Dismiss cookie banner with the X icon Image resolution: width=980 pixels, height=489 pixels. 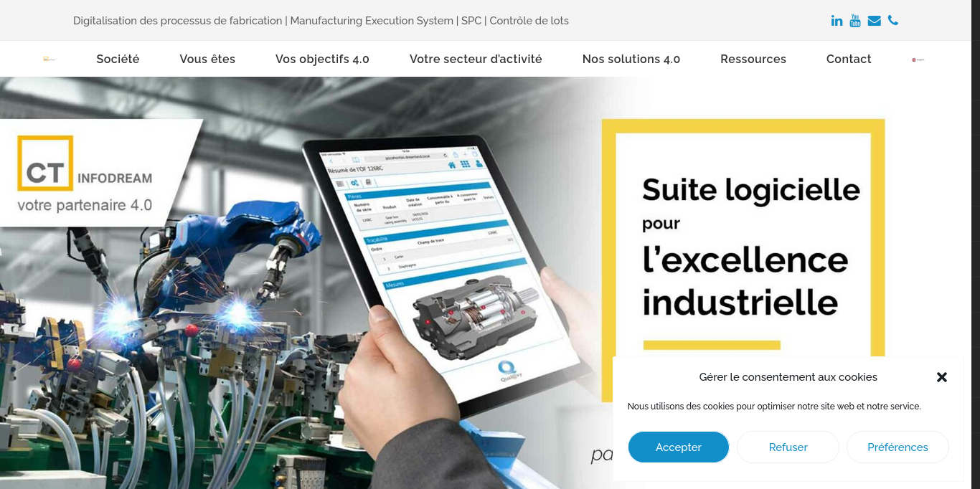(942, 376)
